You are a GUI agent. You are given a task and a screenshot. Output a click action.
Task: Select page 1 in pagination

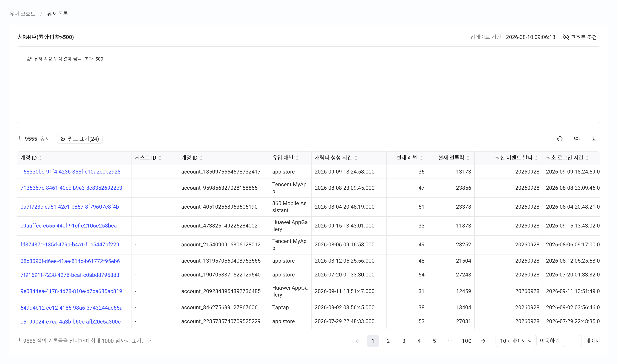(373, 341)
